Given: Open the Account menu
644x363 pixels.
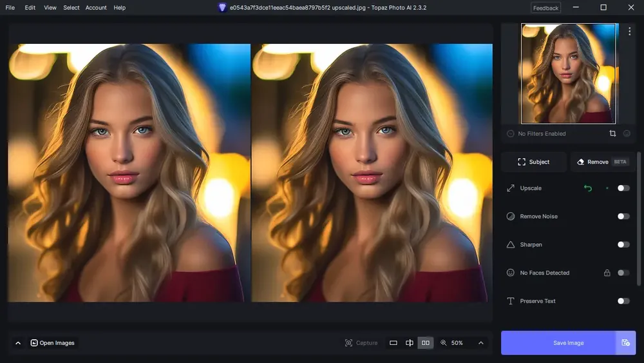Looking at the screenshot, I should pyautogui.click(x=96, y=7).
